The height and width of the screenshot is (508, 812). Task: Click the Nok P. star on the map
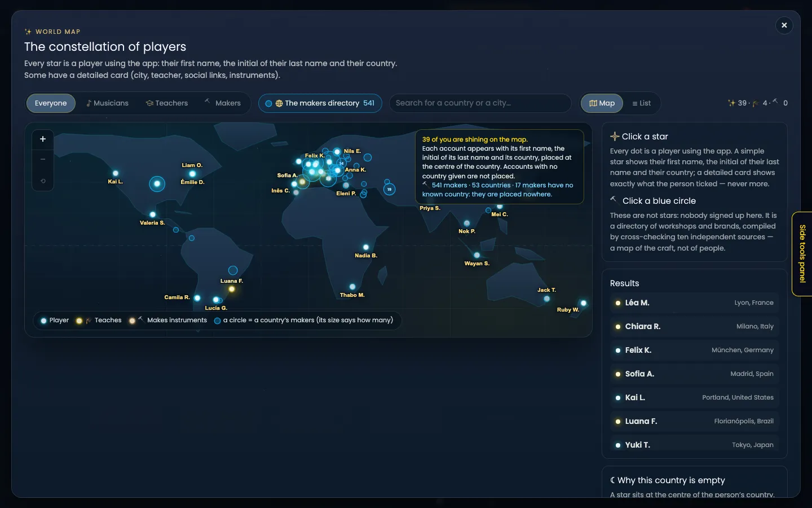click(x=467, y=224)
